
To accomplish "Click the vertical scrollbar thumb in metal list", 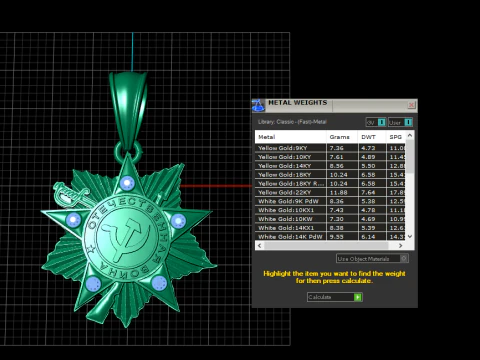I will click(x=410, y=157).
